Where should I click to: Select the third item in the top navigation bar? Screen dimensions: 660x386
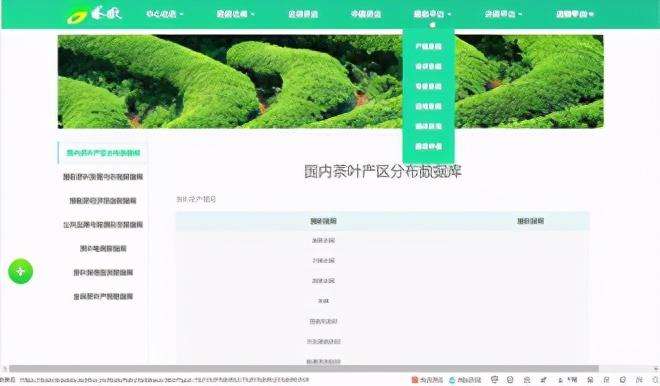coord(303,14)
